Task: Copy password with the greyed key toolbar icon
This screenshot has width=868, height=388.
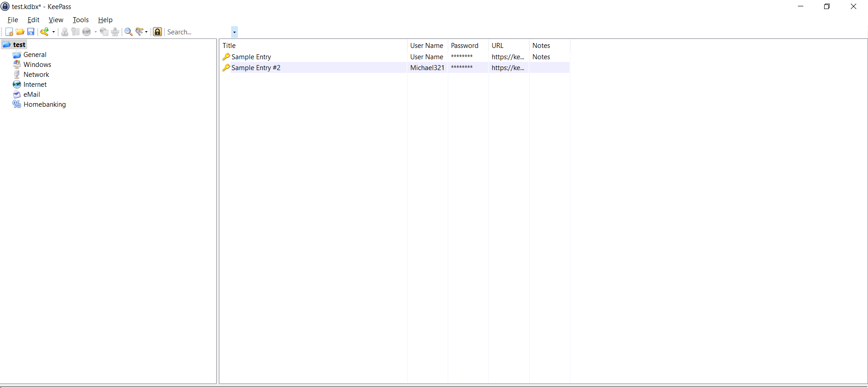Action: 76,32
